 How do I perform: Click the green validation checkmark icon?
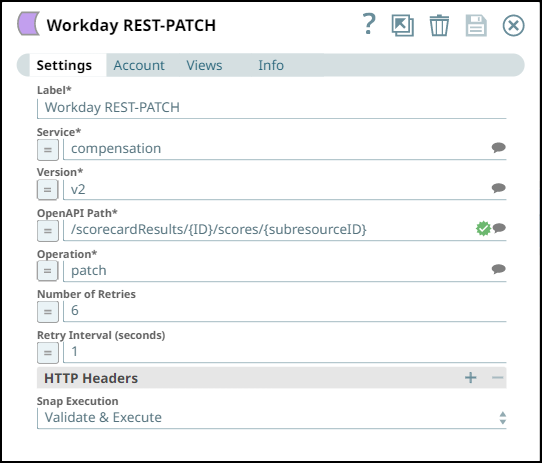point(483,229)
